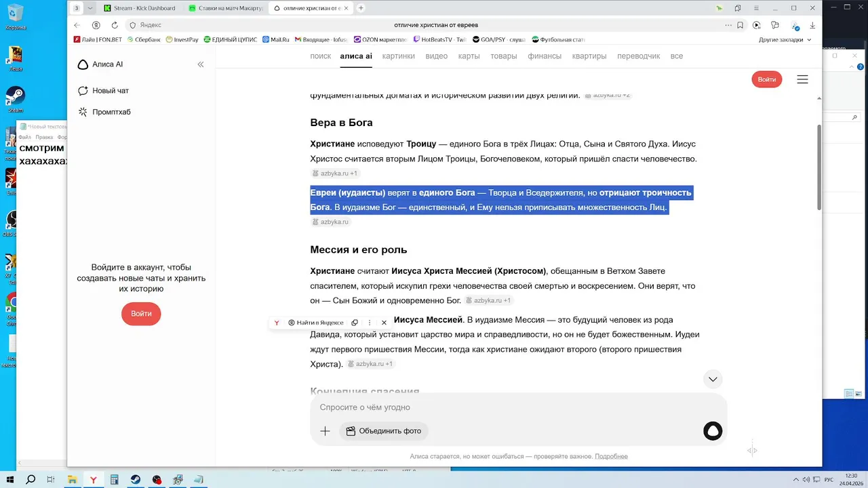Bookmark this page with the bookmark icon
The width and height of the screenshot is (868, 488).
click(739, 25)
